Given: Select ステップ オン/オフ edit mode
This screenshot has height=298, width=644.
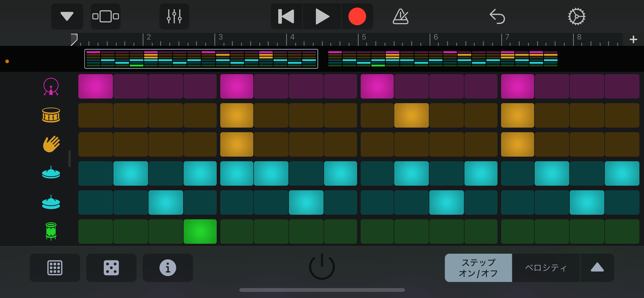Looking at the screenshot, I should (478, 268).
